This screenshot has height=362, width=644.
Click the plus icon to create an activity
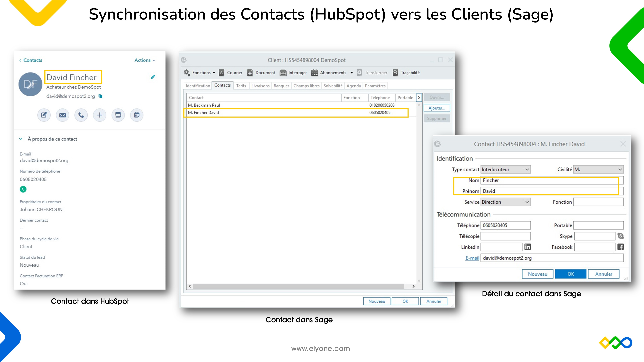(100, 115)
